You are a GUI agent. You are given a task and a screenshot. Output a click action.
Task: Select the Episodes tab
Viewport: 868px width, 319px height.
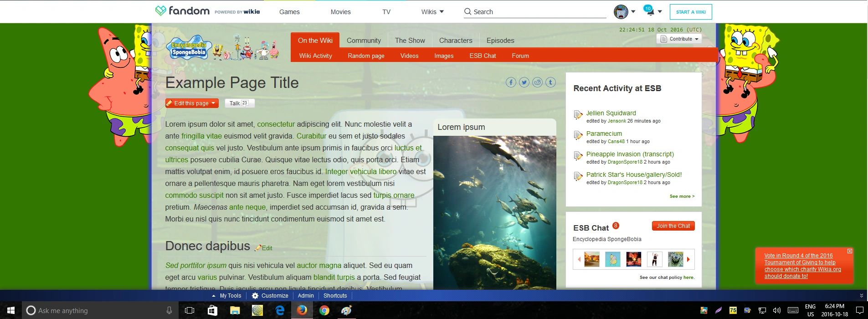point(500,40)
